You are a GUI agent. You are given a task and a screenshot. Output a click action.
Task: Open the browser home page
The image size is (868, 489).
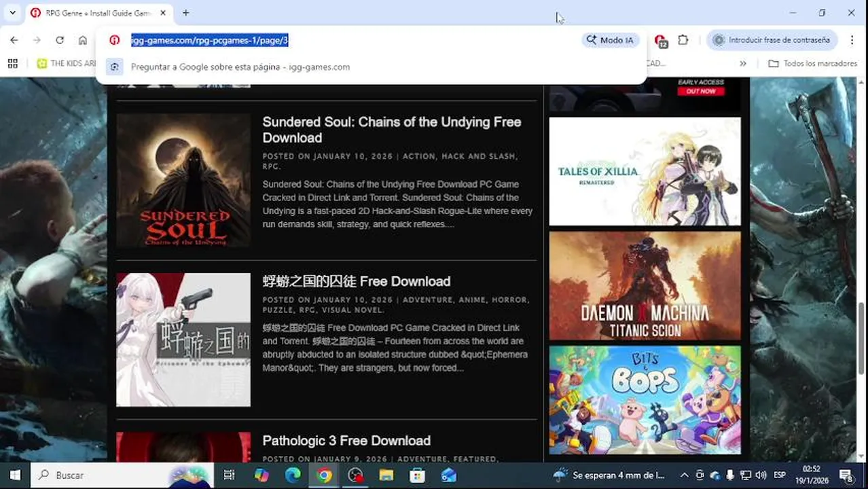[x=83, y=40]
